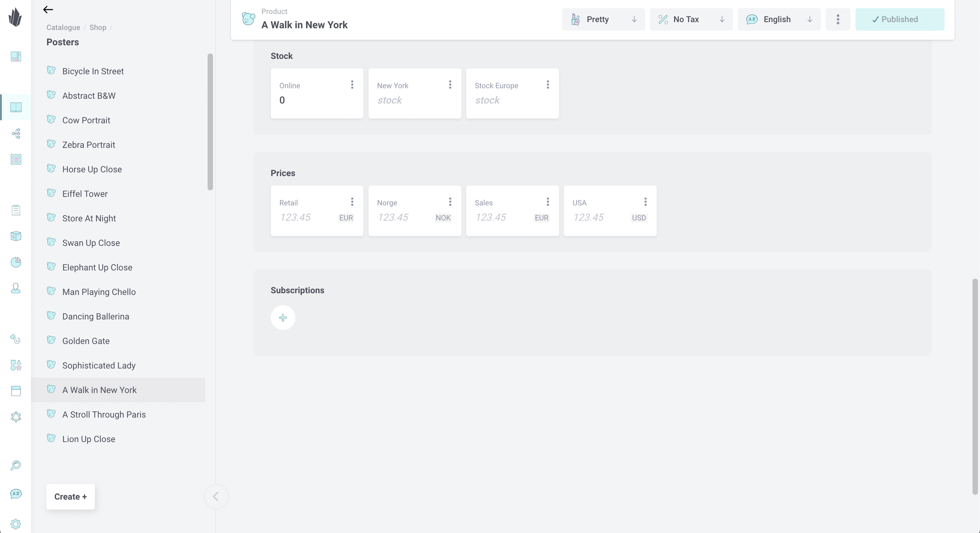Click the main page vertical scrollbar
Image resolution: width=980 pixels, height=533 pixels.
[x=975, y=387]
